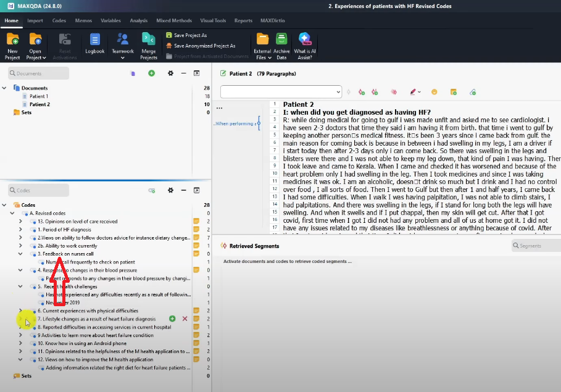The image size is (561, 392).
Task: Click the Codes search field
Action: 39,191
